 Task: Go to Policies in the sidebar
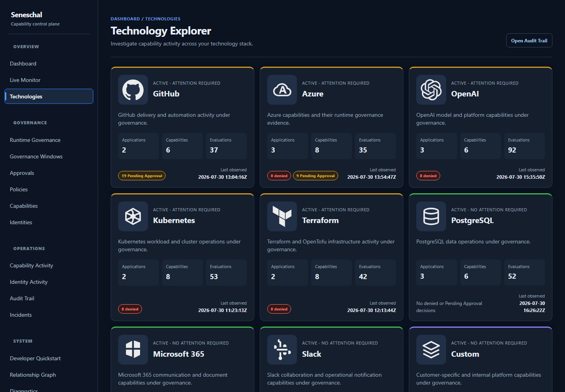click(x=49, y=189)
